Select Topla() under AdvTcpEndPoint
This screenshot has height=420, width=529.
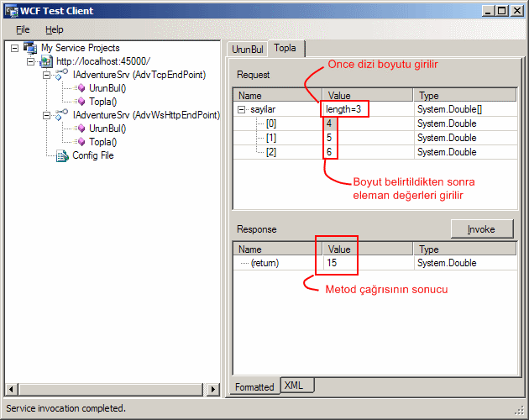coord(102,102)
